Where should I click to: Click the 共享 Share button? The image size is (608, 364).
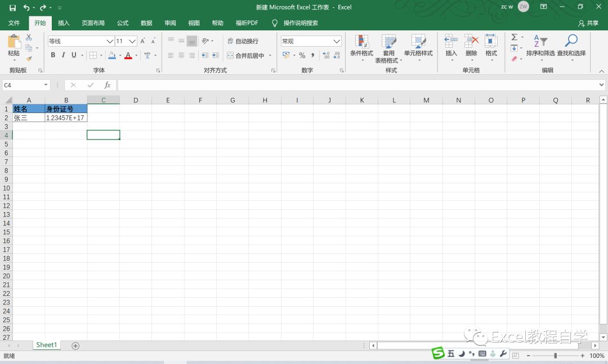[588, 23]
